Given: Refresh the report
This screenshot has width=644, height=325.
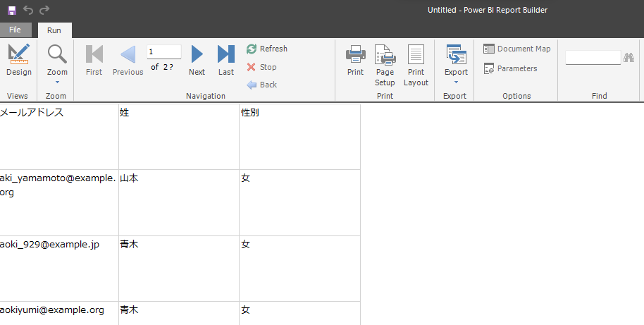Looking at the screenshot, I should tap(266, 49).
